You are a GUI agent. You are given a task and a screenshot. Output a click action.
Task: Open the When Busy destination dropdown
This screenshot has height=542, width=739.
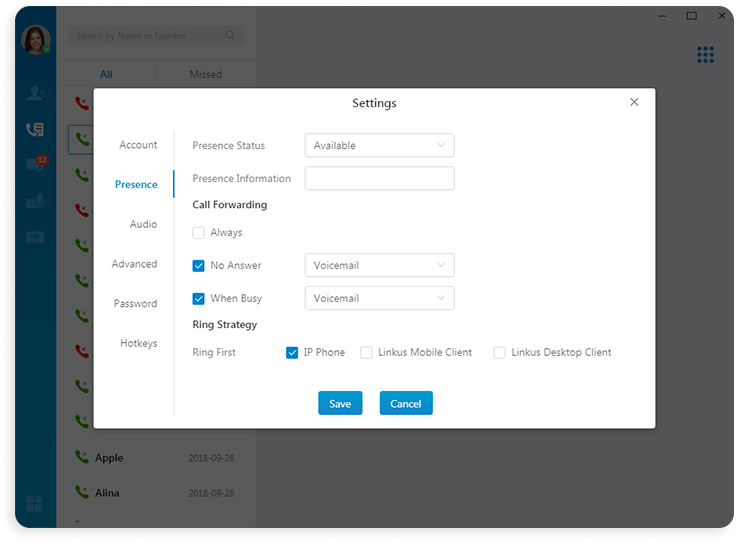379,299
